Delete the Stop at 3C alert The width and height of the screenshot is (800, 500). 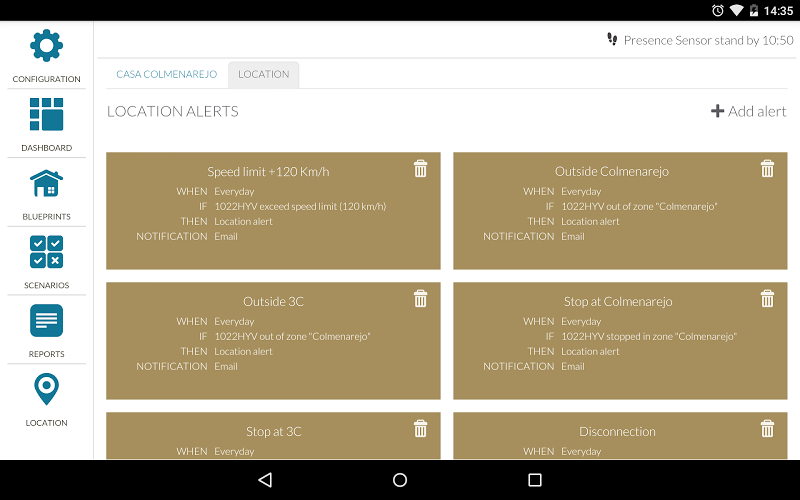pos(420,429)
